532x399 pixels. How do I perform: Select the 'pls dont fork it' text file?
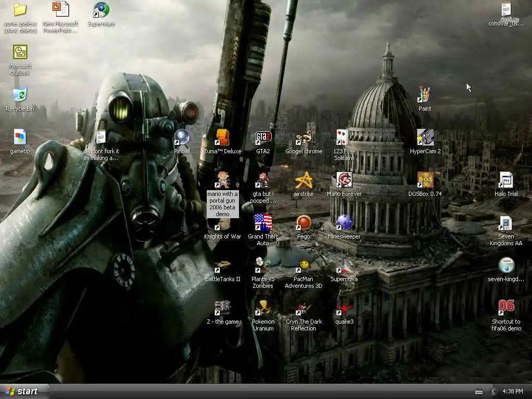[101, 137]
